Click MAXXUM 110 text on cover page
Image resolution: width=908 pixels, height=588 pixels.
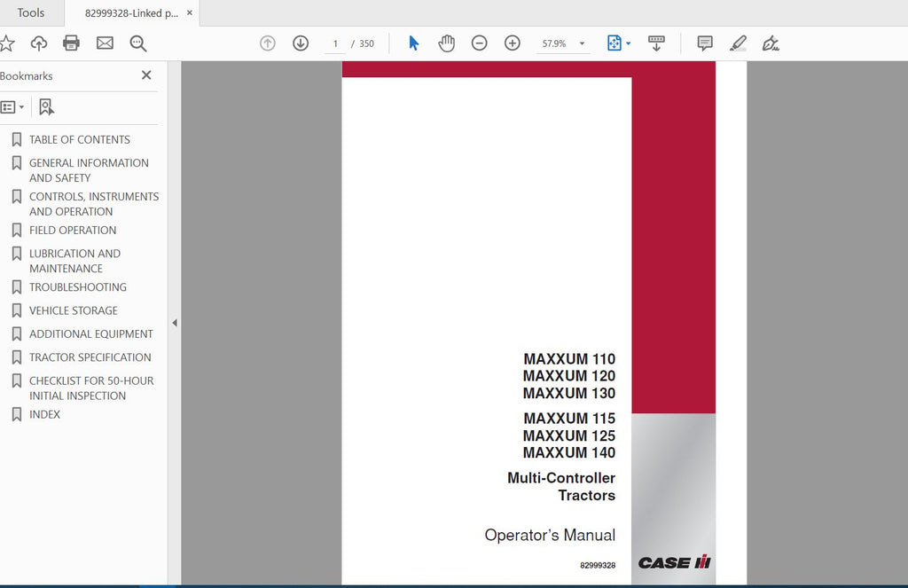coord(569,359)
